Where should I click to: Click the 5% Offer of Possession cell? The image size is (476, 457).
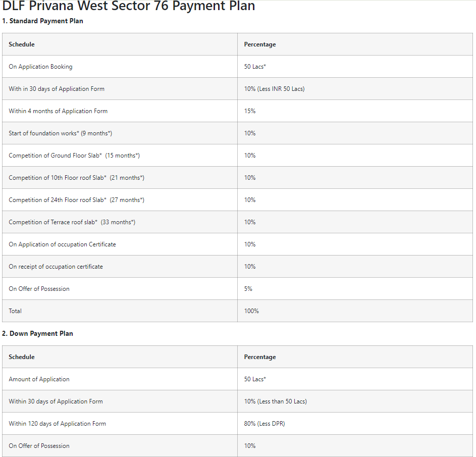click(355, 288)
